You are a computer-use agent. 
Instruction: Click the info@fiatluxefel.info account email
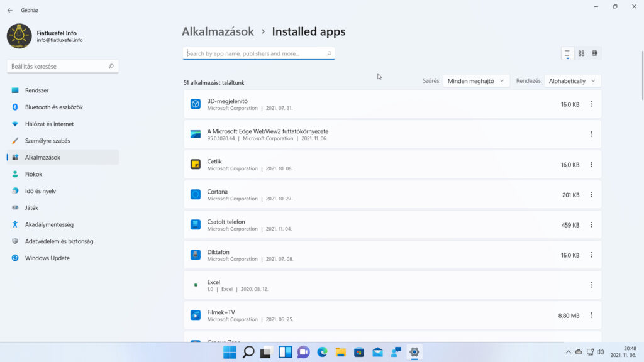(60, 40)
